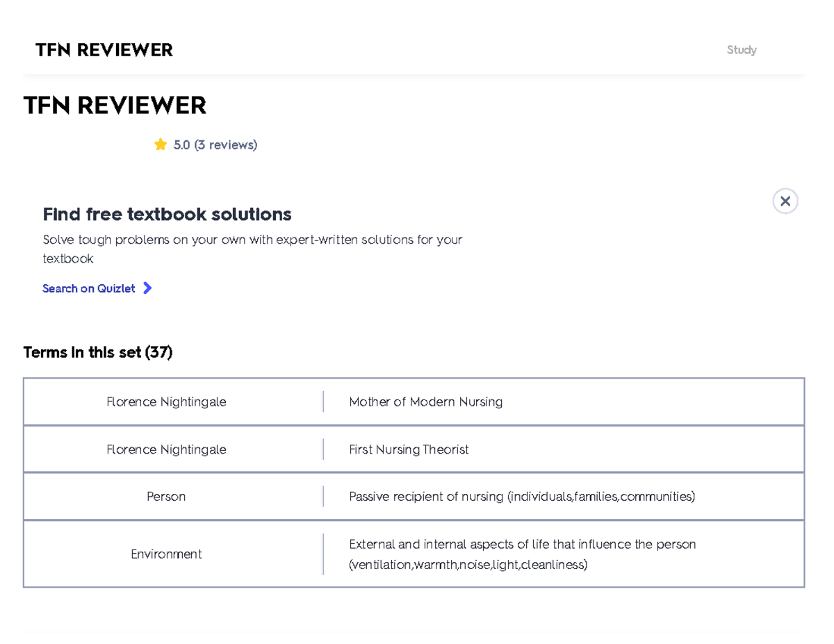Viewport: 834px width, 644px height.
Task: Dismiss the textbook solutions banner via X icon
Action: coord(785,201)
